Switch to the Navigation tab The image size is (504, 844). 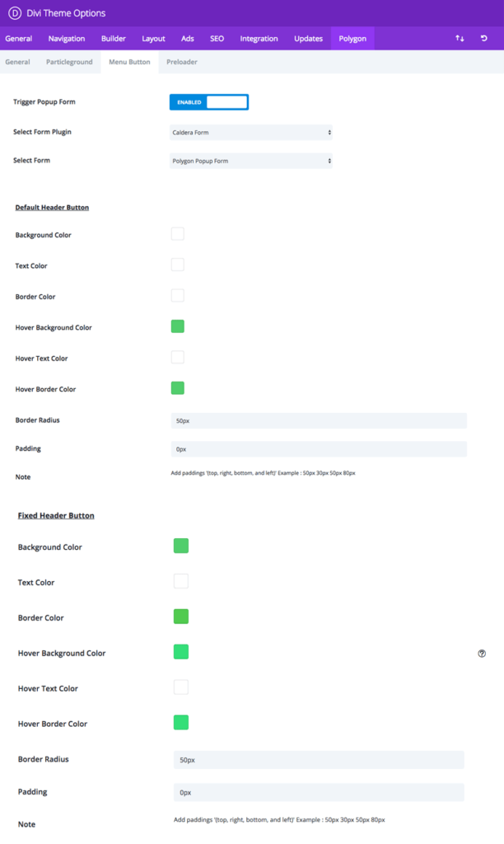point(66,39)
